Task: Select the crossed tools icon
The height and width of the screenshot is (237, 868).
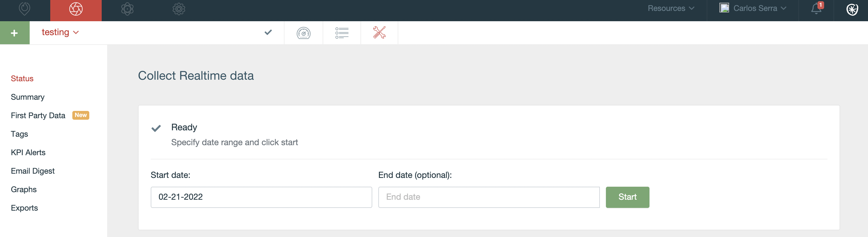Action: point(380,32)
